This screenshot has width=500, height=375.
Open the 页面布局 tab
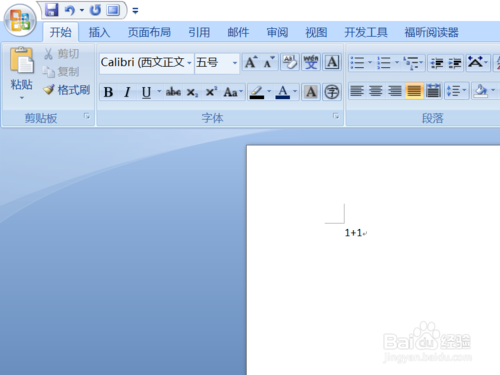[149, 32]
